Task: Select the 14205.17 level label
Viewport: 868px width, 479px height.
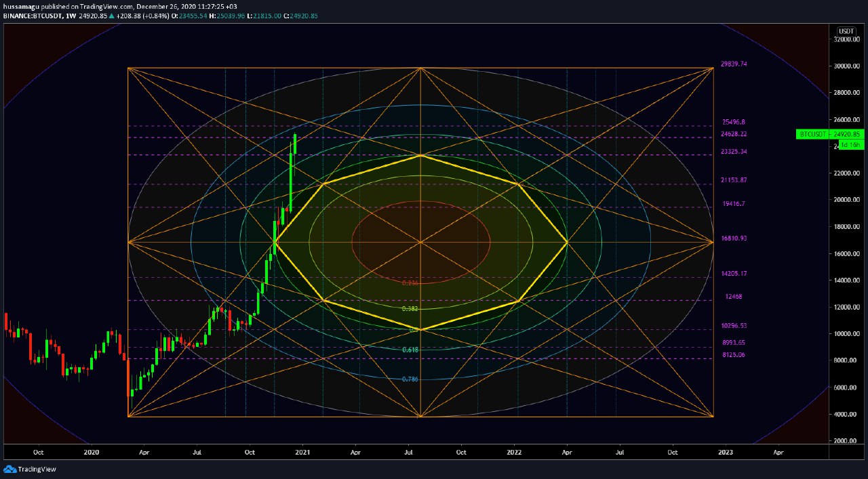Action: (734, 273)
